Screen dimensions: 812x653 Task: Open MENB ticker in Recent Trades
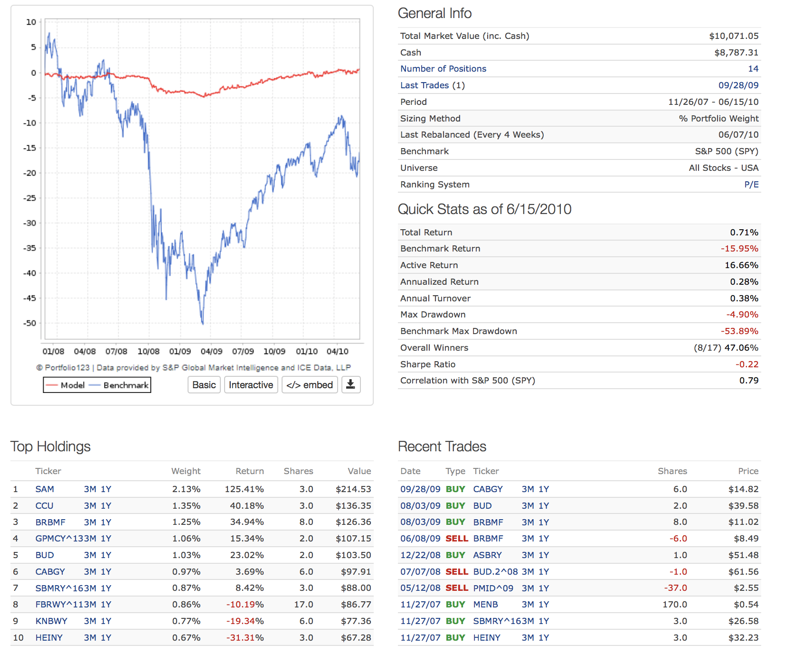[x=485, y=605]
